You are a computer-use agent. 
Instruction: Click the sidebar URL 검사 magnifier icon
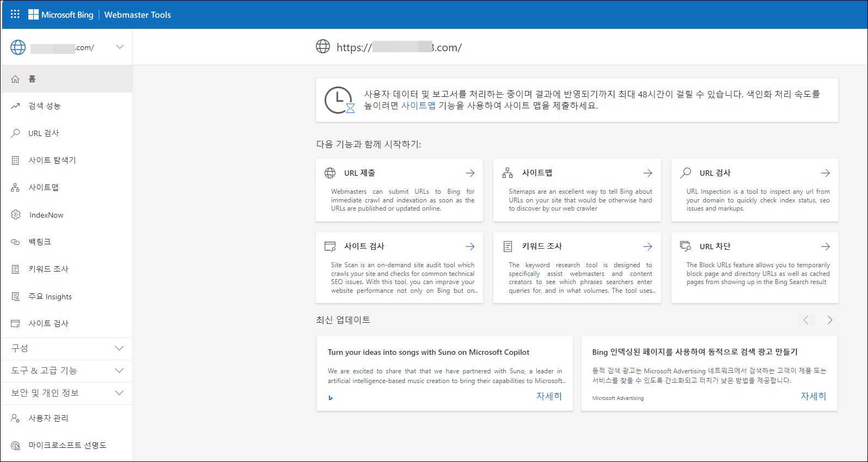tap(15, 133)
